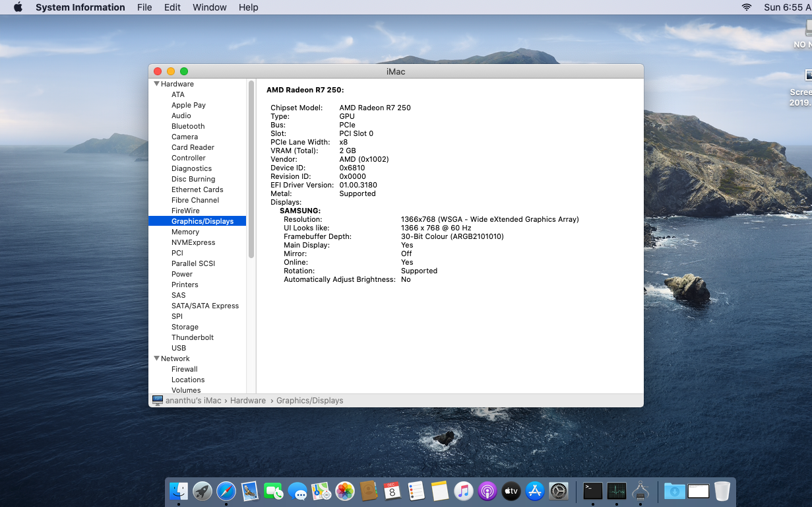Open the Trash in the Dock
Screen dimensions: 812x507
pos(722,490)
